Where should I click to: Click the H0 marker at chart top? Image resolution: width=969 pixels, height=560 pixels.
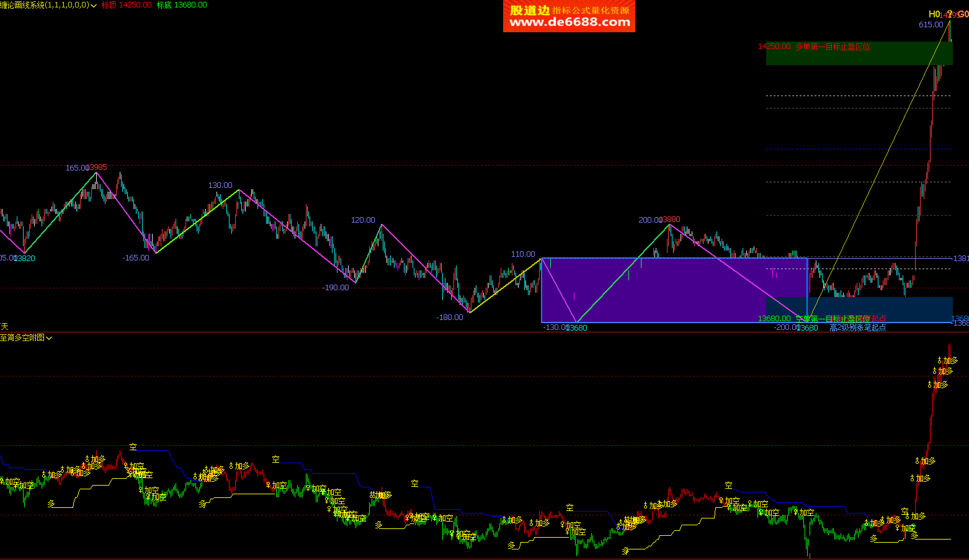(934, 14)
